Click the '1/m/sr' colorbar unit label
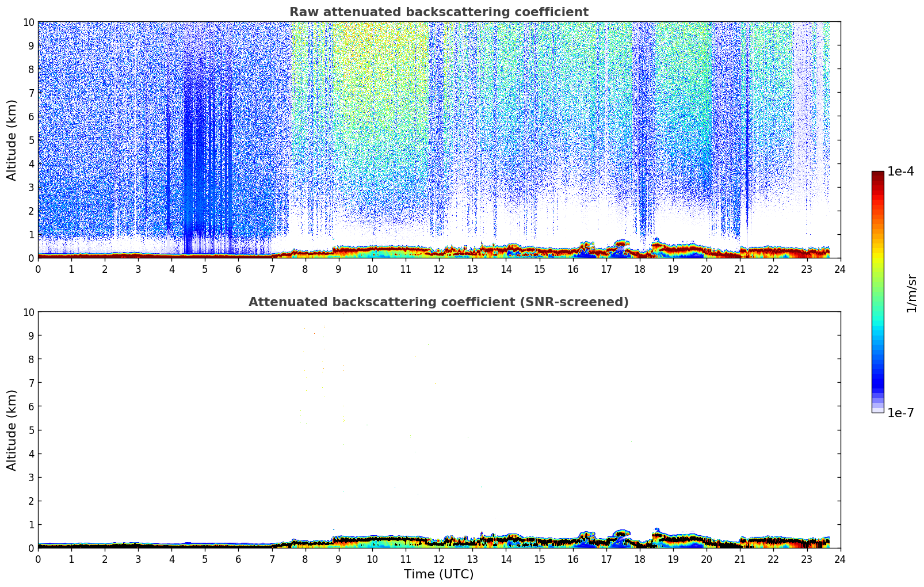The height and width of the screenshot is (587, 924). click(911, 292)
